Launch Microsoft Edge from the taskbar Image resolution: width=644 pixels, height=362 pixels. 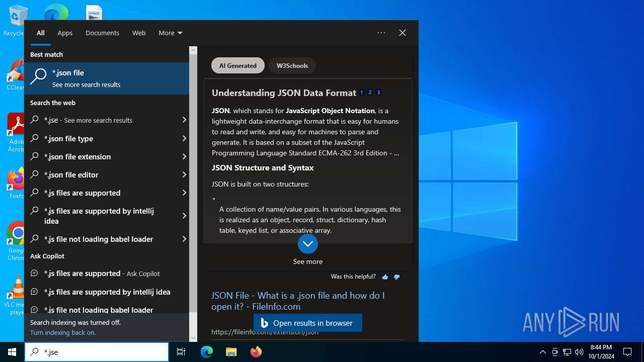tap(207, 352)
